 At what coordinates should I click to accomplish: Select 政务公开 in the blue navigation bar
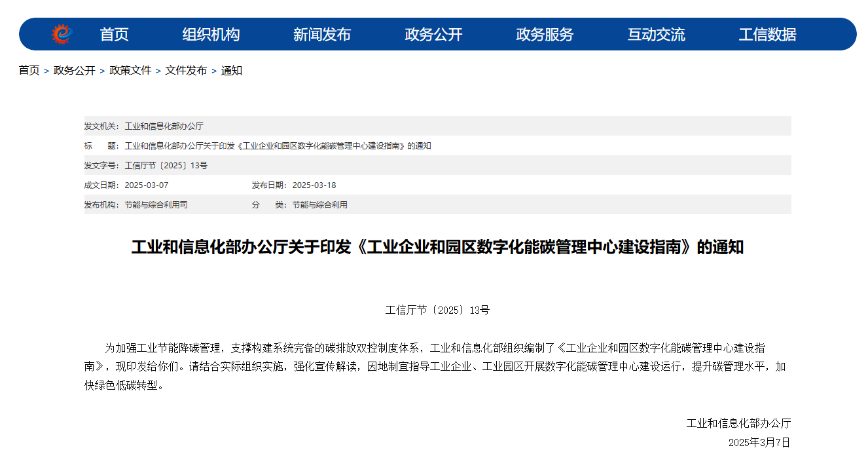click(433, 35)
